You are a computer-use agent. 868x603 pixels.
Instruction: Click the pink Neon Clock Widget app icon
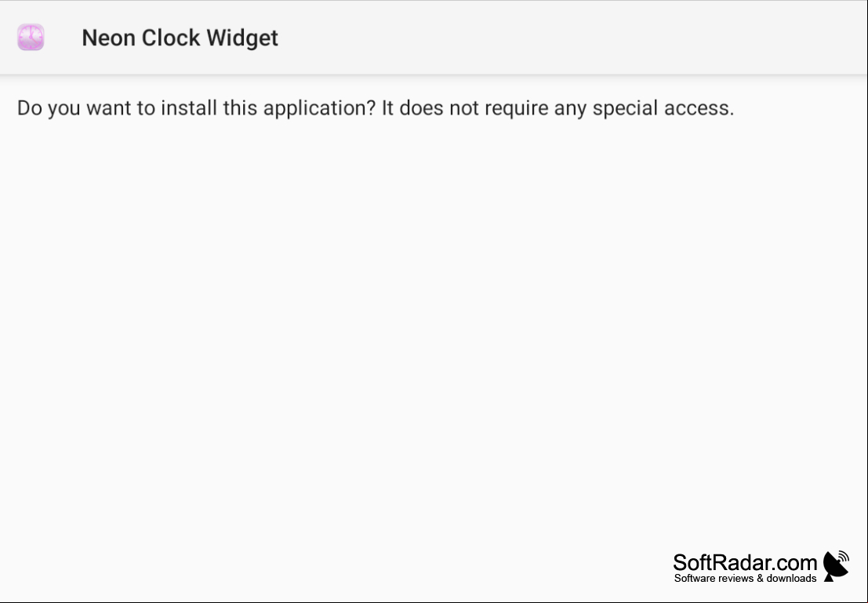(31, 37)
